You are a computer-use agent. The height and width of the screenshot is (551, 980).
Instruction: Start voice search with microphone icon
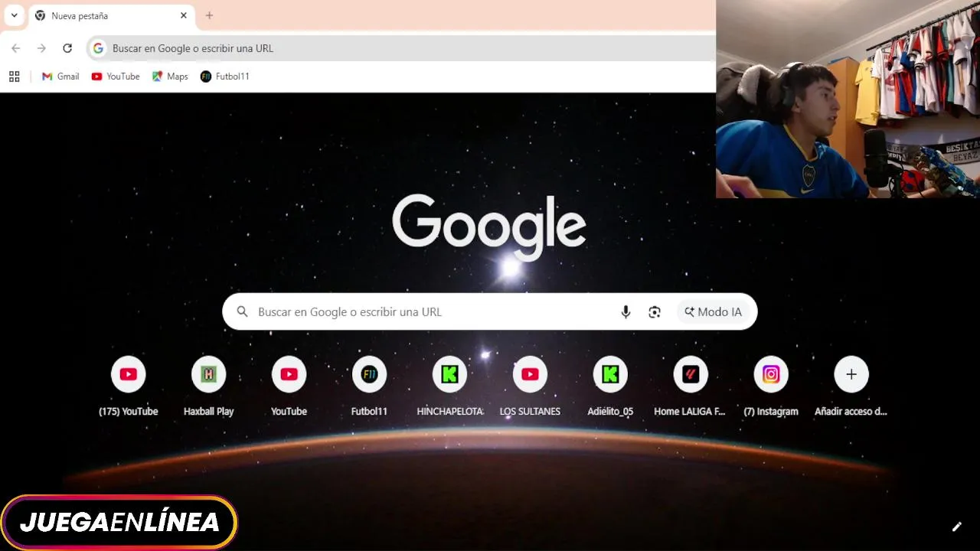626,311
